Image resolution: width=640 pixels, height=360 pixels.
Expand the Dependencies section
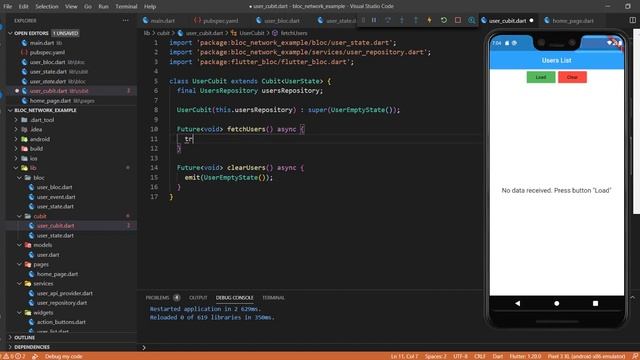pos(10,347)
